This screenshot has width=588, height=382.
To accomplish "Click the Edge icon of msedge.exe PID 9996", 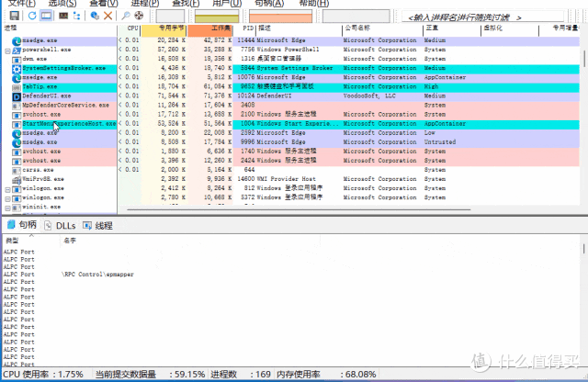I will point(17,143).
